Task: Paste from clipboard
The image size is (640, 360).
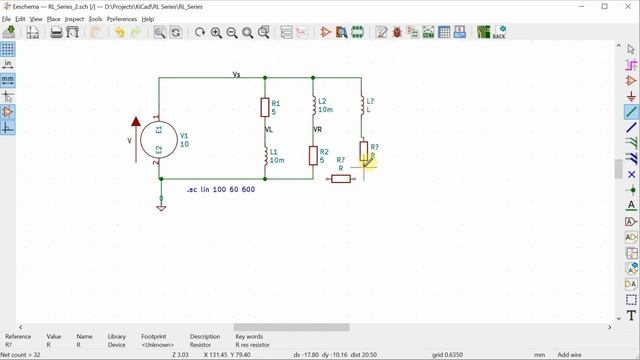Action: [x=96, y=32]
